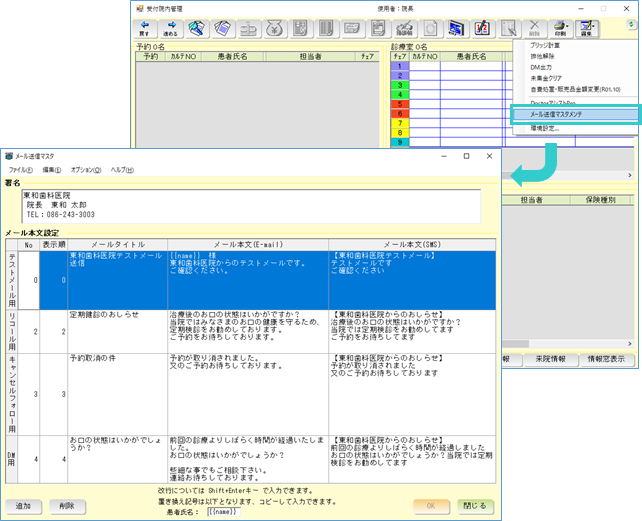Screen dimensions: 642x521
Task: Click the 進める forward arrow icon
Action: point(171,28)
